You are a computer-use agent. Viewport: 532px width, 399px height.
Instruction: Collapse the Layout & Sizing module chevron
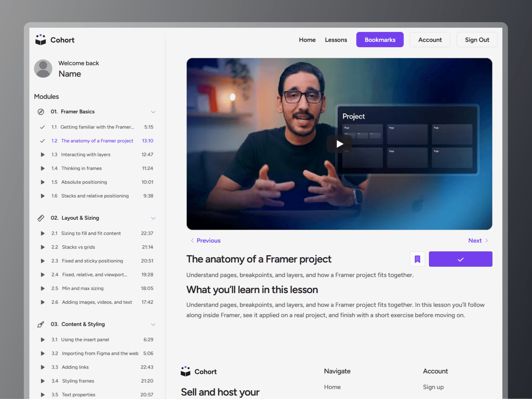pos(153,218)
